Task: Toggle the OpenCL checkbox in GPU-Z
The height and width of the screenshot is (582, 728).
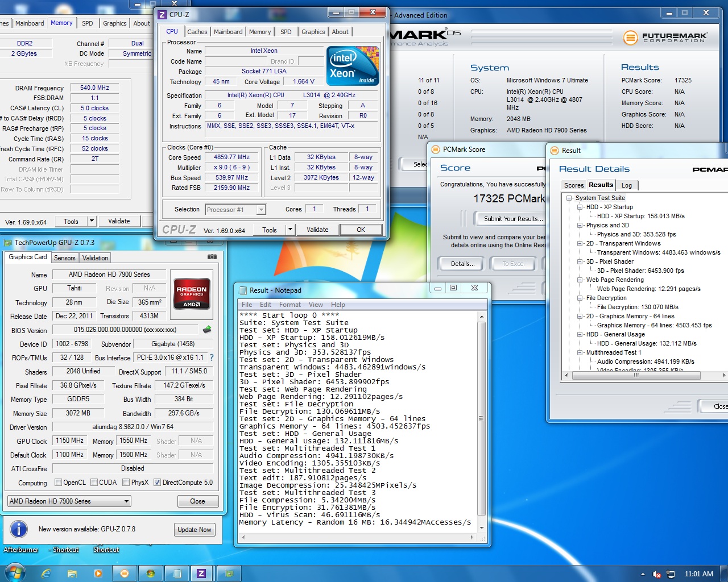Action: pos(58,483)
